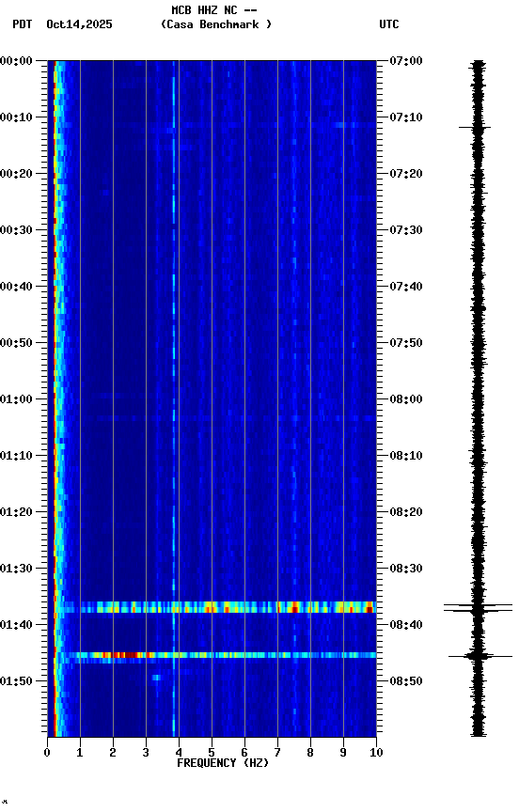Click the 01:50 PDT time label
The width and height of the screenshot is (519, 812).
(16, 681)
